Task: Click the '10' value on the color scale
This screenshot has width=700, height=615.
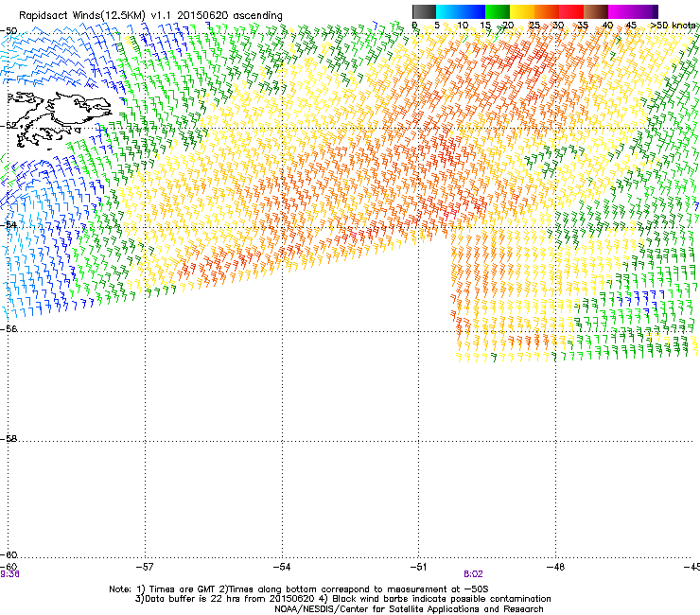Action: coord(463,25)
